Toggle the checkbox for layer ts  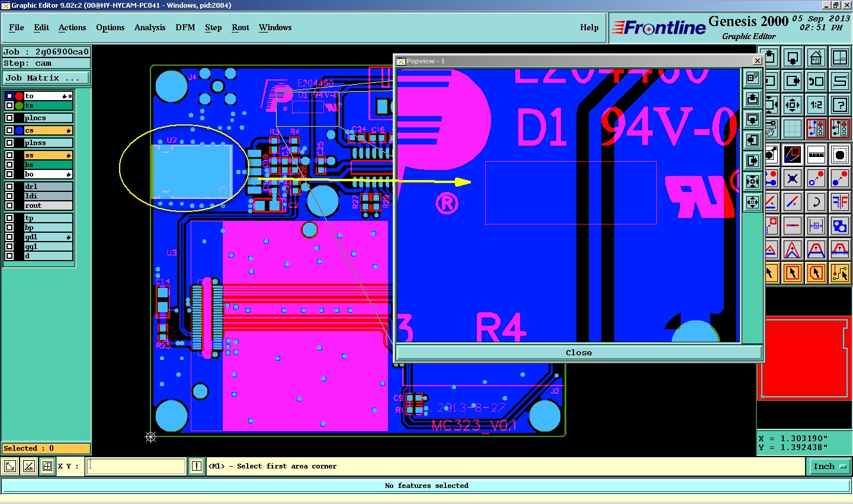point(9,105)
